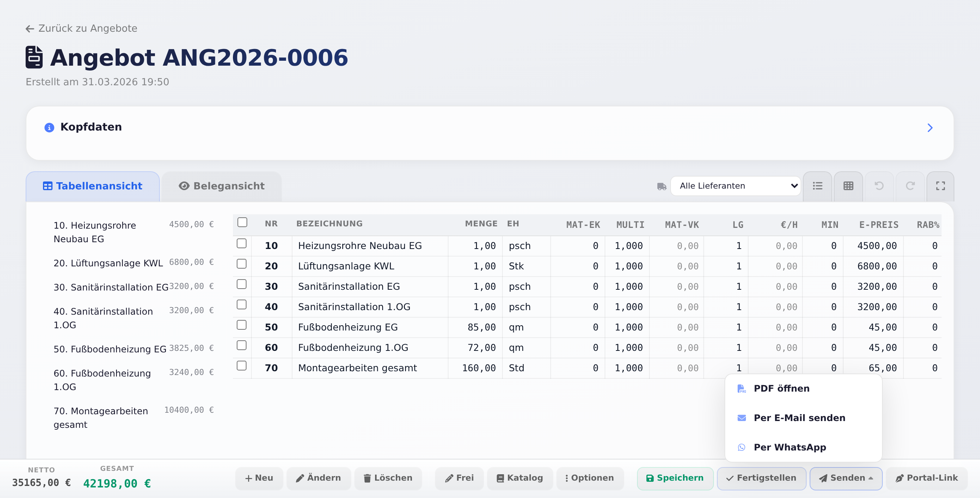
Task: Click the grid table view icon
Action: [848, 186]
